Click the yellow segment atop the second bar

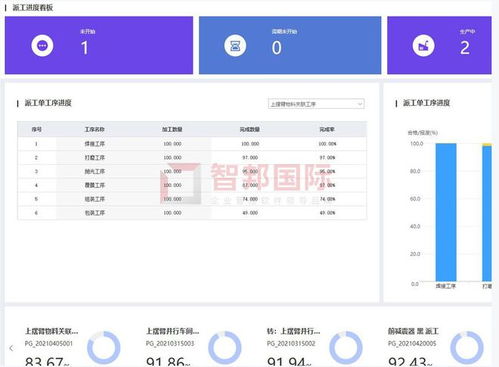(487, 144)
